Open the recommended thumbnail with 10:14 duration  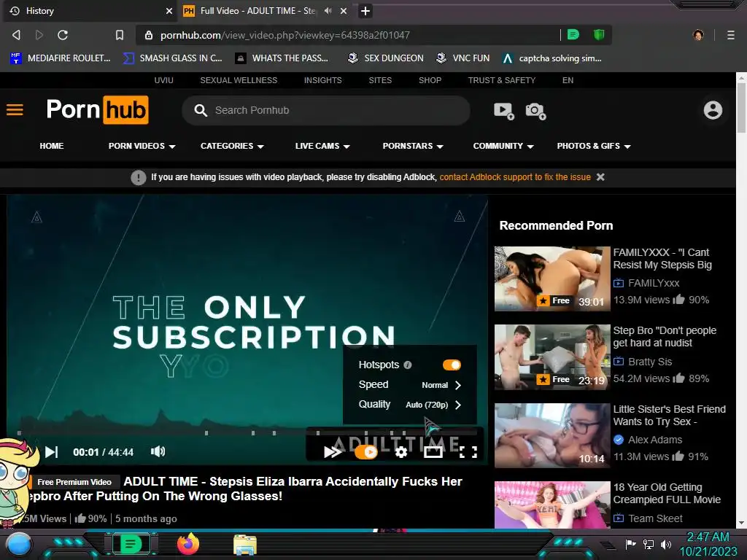[552, 436]
